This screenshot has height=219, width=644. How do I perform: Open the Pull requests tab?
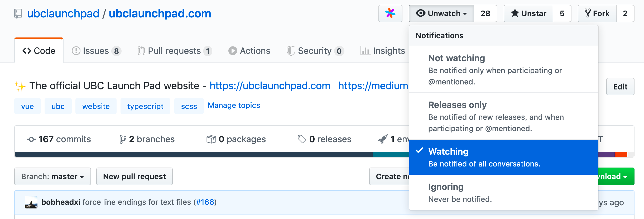coord(175,51)
